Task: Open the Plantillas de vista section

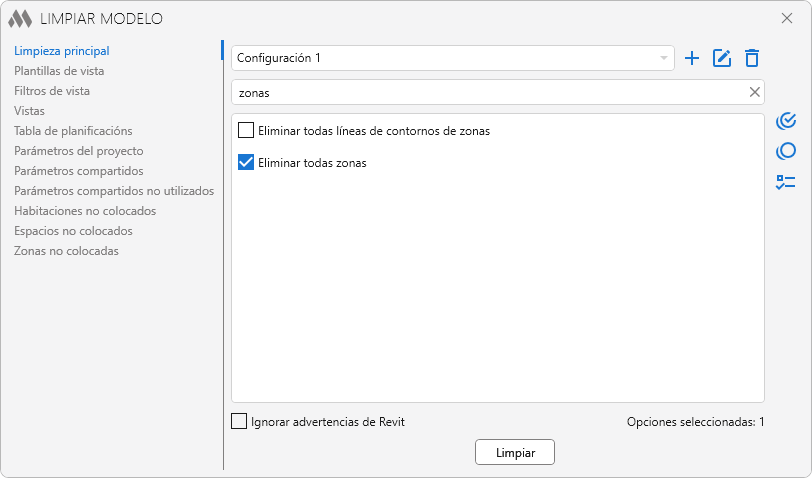Action: (x=59, y=71)
